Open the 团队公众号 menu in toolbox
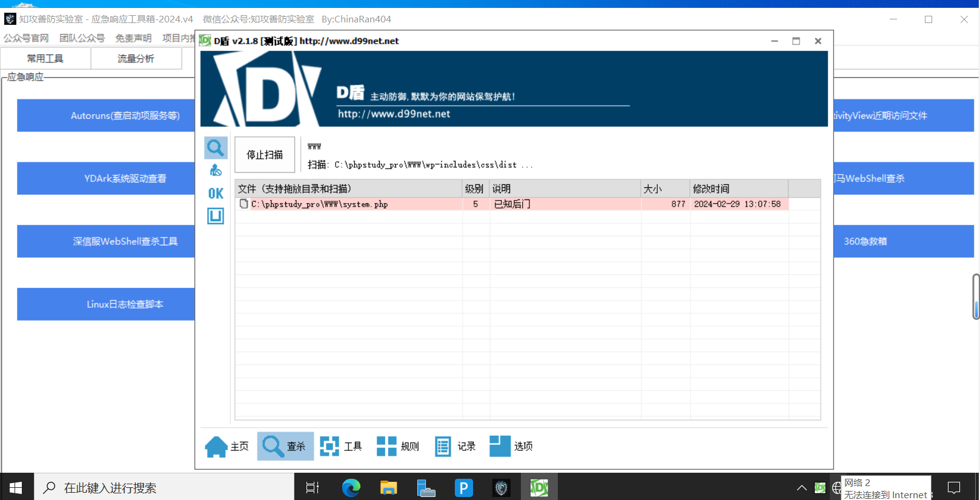This screenshot has height=500, width=980. (x=82, y=38)
